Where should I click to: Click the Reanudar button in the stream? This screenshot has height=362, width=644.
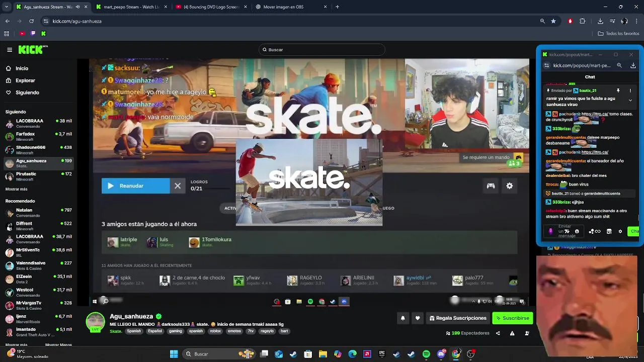click(136, 186)
